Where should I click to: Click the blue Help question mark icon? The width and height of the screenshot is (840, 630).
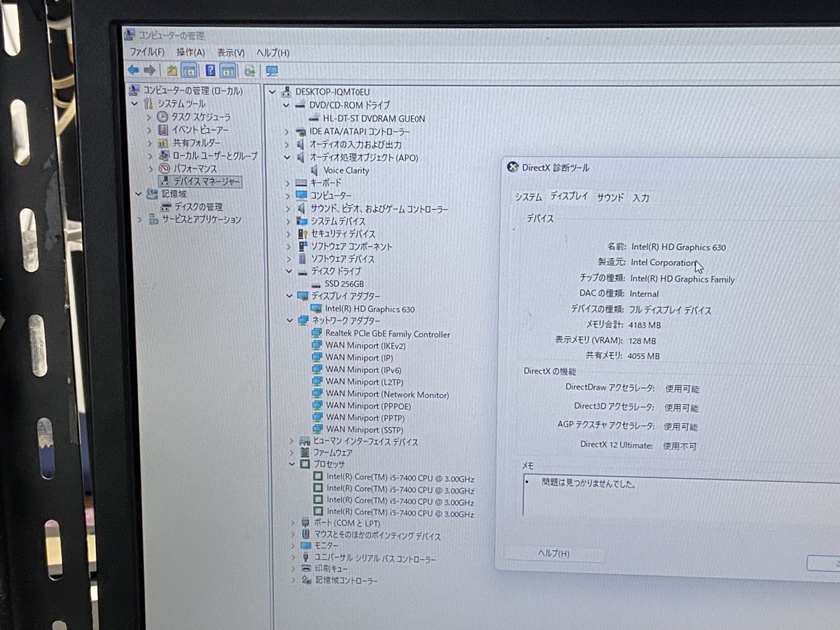[x=210, y=71]
